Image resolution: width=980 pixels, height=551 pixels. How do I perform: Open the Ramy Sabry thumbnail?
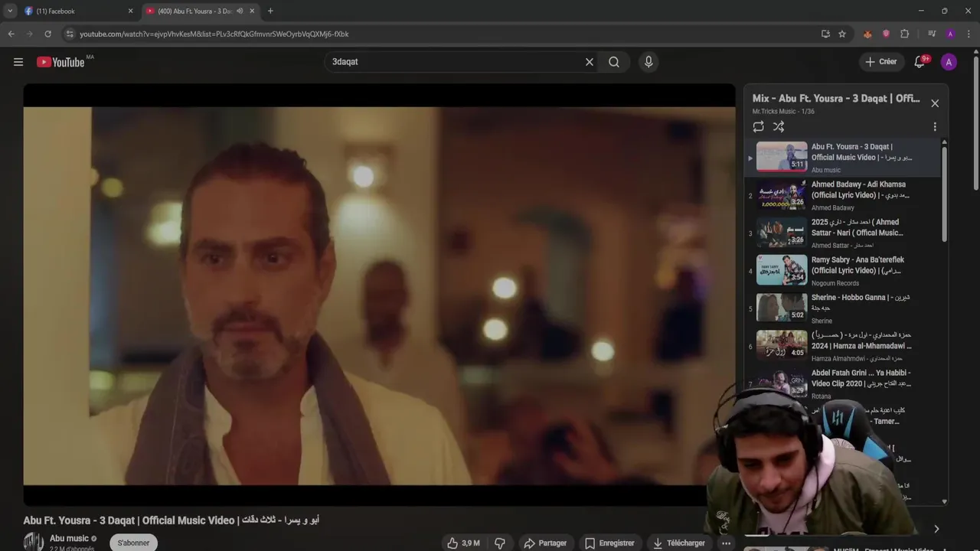pyautogui.click(x=782, y=270)
